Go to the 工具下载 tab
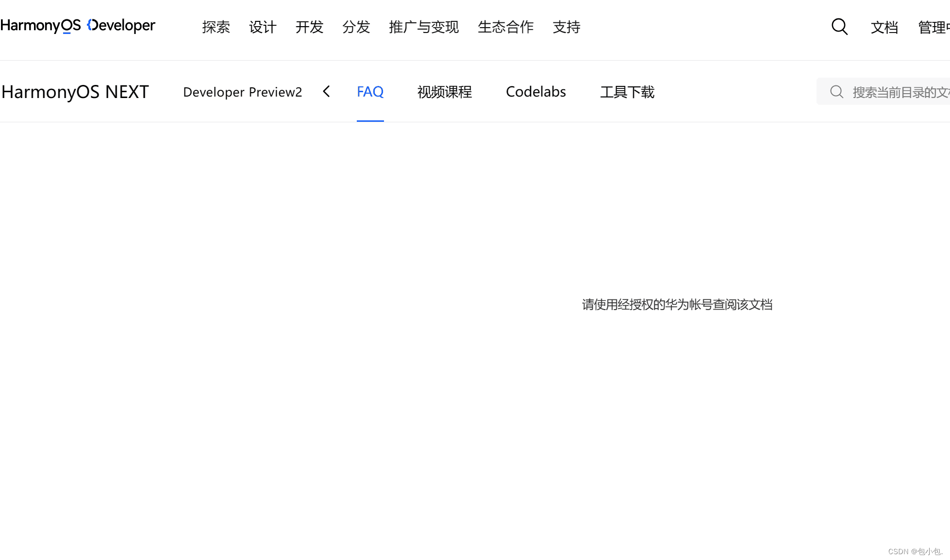Screen dimensions: 950x560 (627, 92)
